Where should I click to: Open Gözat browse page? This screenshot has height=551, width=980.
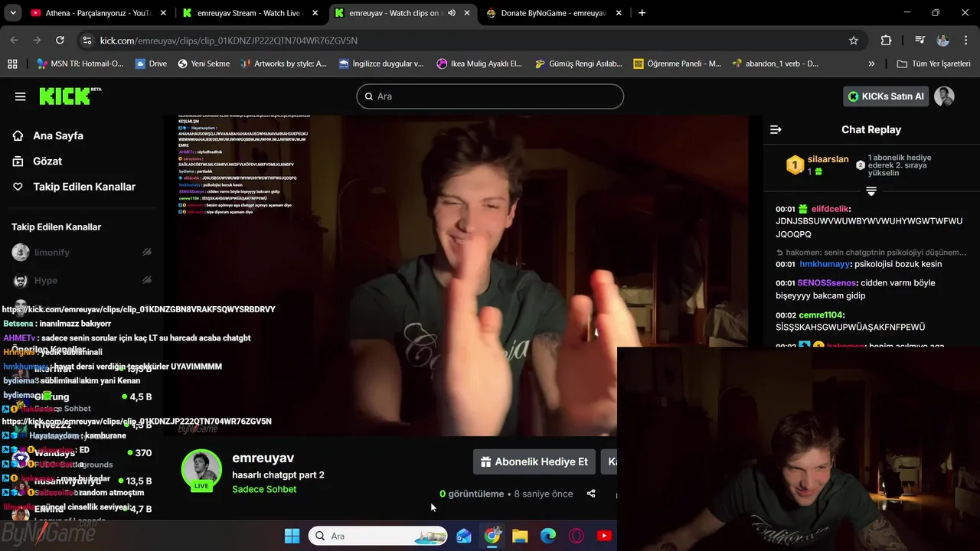[x=47, y=161]
